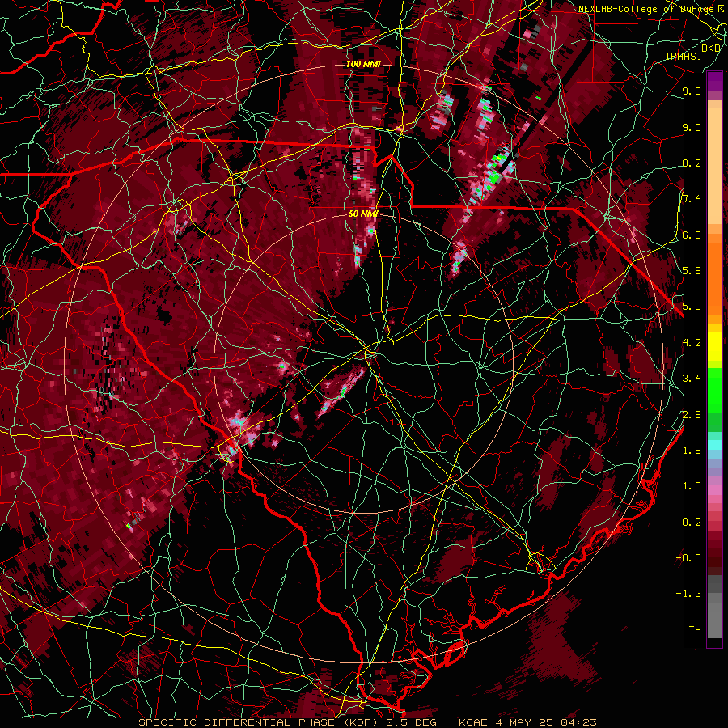Click the 04:23 timestamp in the caption
Image resolution: width=728 pixels, height=728 pixels.
pos(578,722)
